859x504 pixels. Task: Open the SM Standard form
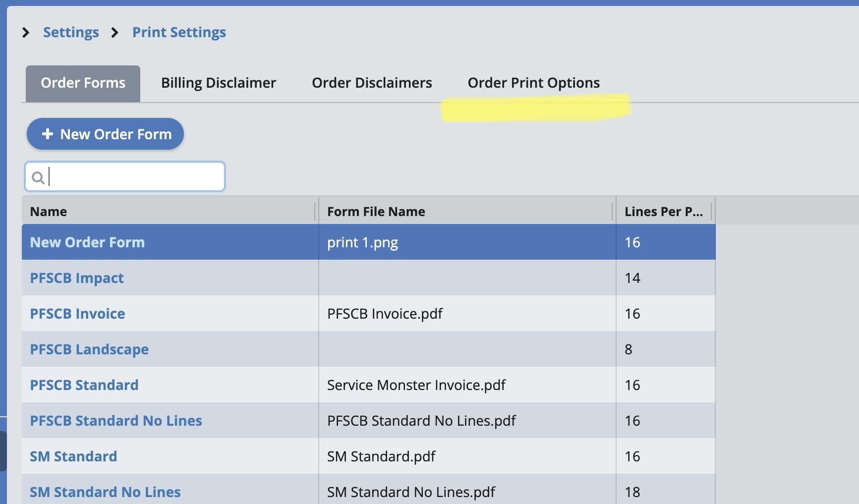pos(73,456)
